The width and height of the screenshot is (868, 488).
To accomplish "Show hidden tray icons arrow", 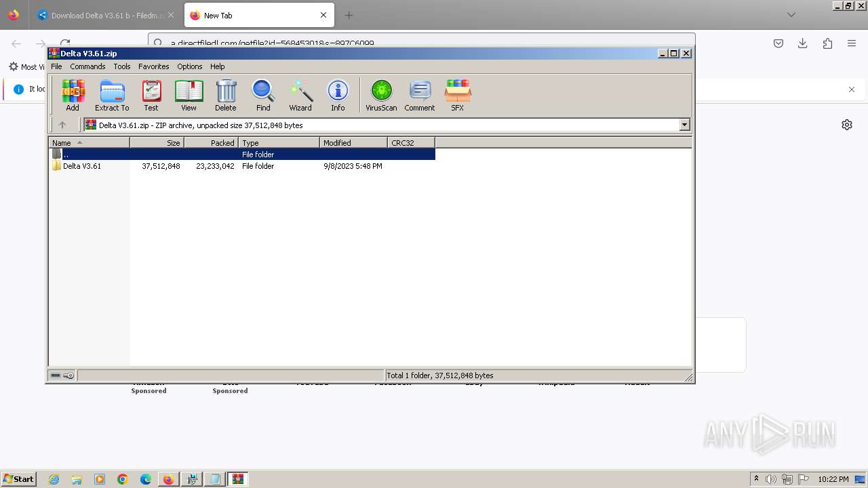I will coord(756,479).
